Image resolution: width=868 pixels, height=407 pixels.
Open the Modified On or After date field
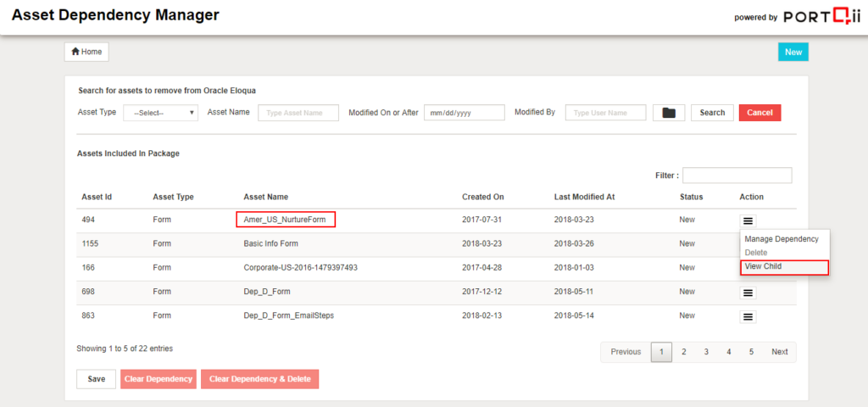click(x=464, y=113)
